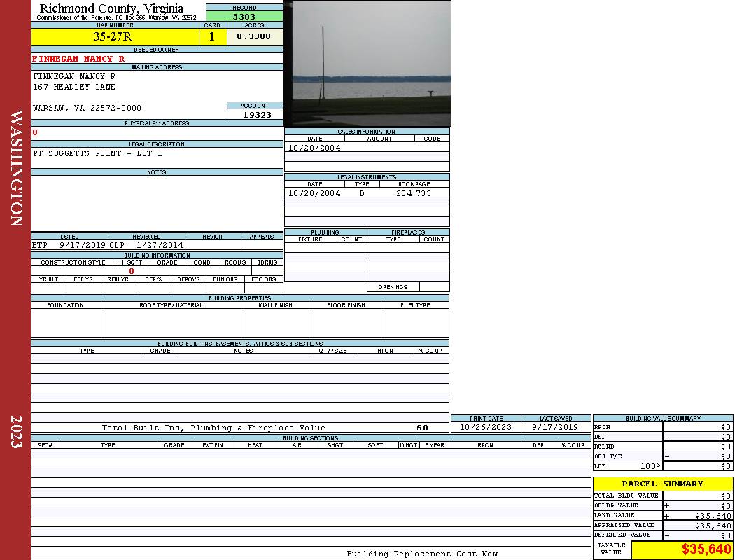This screenshot has width=735, height=560.
Task: Click the yellow Parcel Summary header
Action: [662, 484]
